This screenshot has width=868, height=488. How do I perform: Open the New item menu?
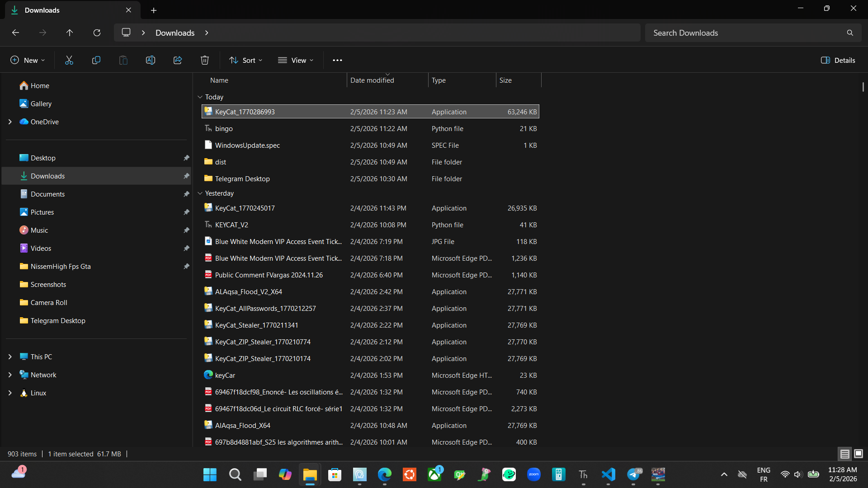(x=28, y=60)
